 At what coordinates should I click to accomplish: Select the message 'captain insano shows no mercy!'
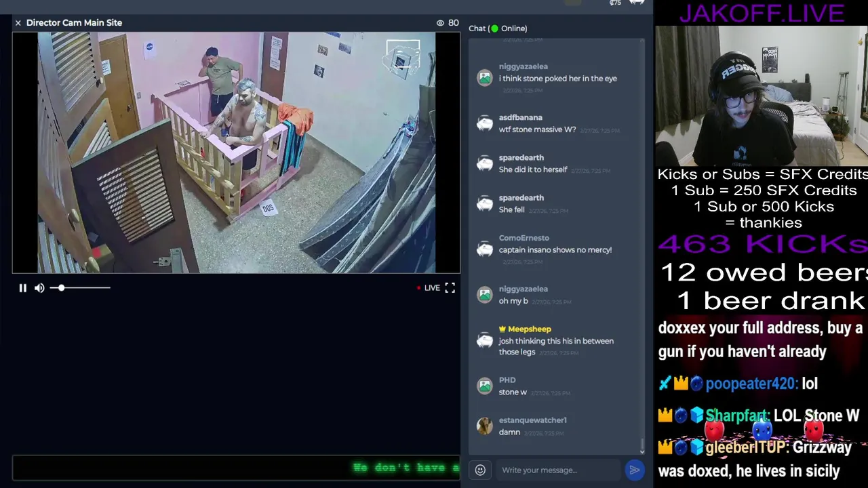point(555,250)
